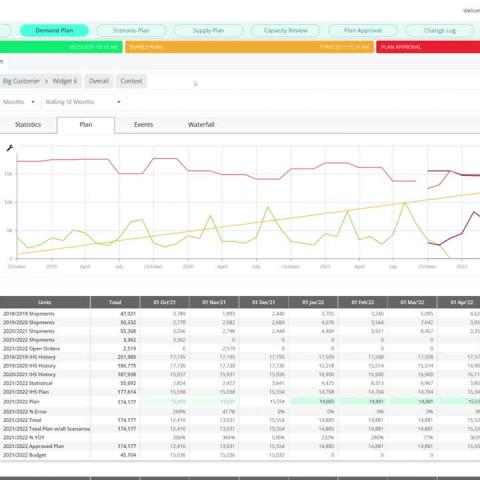Click the 2021/2022 Budget total 45,104
Viewport: 480px width, 480px height.
pos(128,455)
